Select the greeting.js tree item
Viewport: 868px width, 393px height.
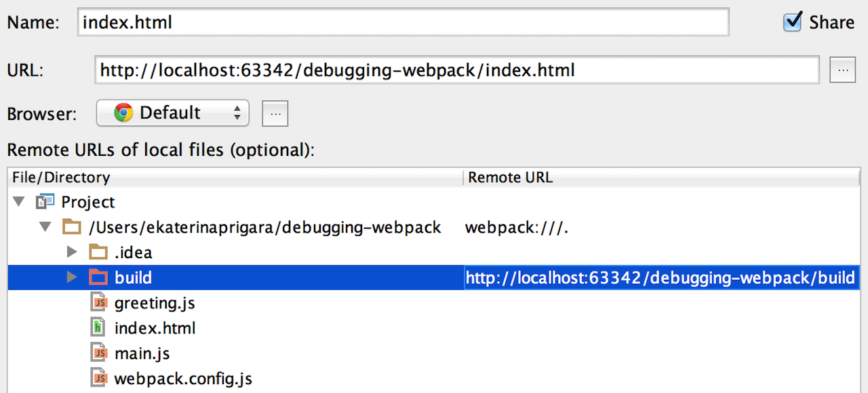[x=155, y=302]
